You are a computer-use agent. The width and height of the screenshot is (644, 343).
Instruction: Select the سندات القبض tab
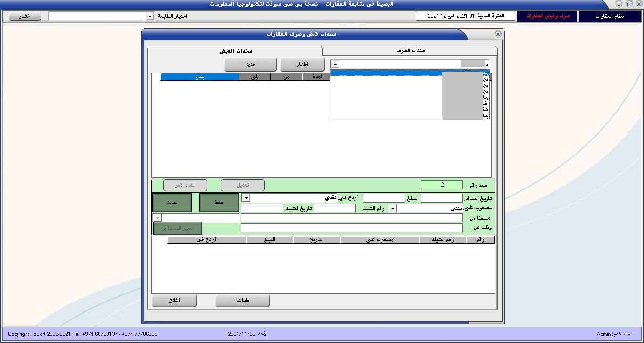pyautogui.click(x=234, y=50)
